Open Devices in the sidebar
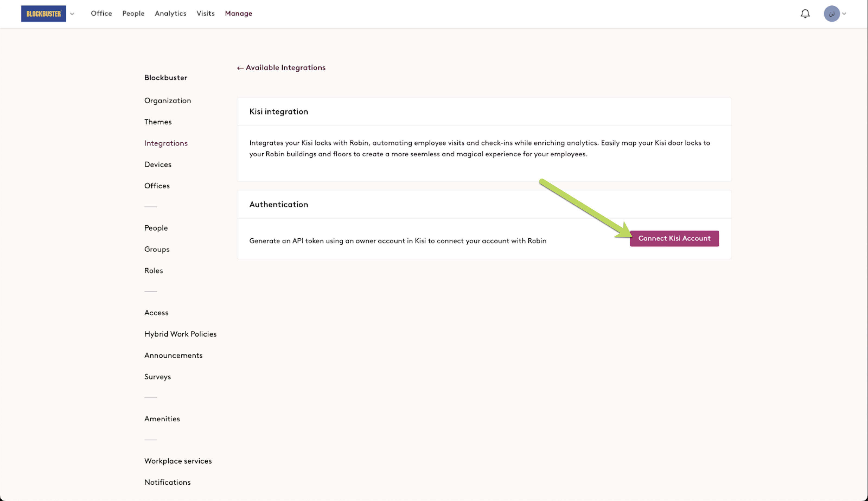 [x=158, y=164]
